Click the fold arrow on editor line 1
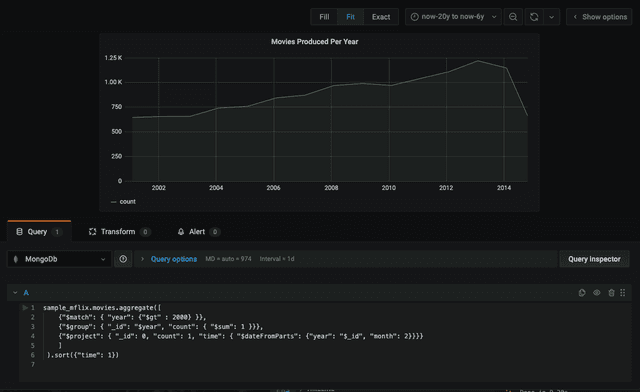Viewport: 640px width, 392px height. (25, 307)
